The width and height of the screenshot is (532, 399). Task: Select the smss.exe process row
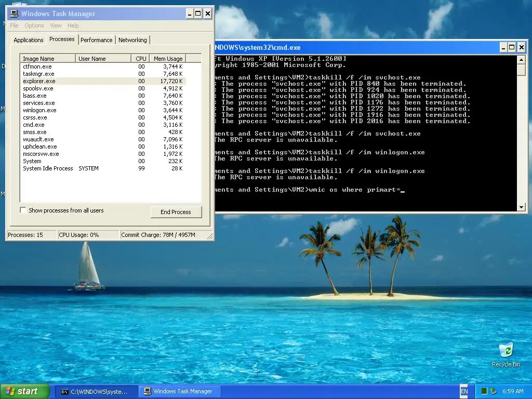click(103, 132)
